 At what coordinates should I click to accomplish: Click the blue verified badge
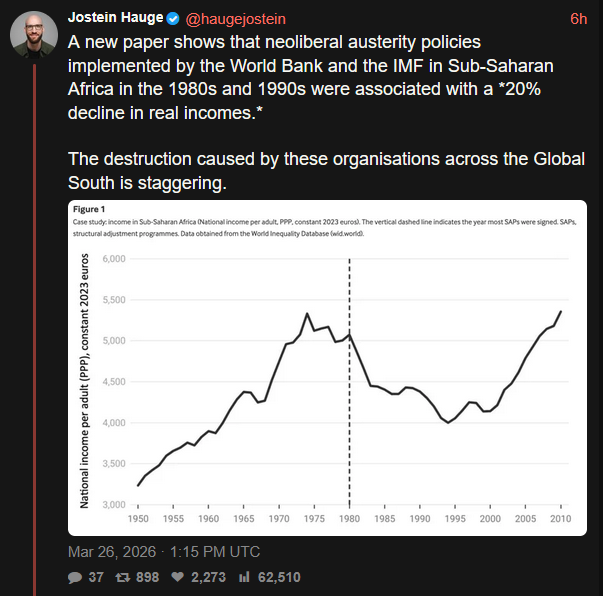(174, 19)
